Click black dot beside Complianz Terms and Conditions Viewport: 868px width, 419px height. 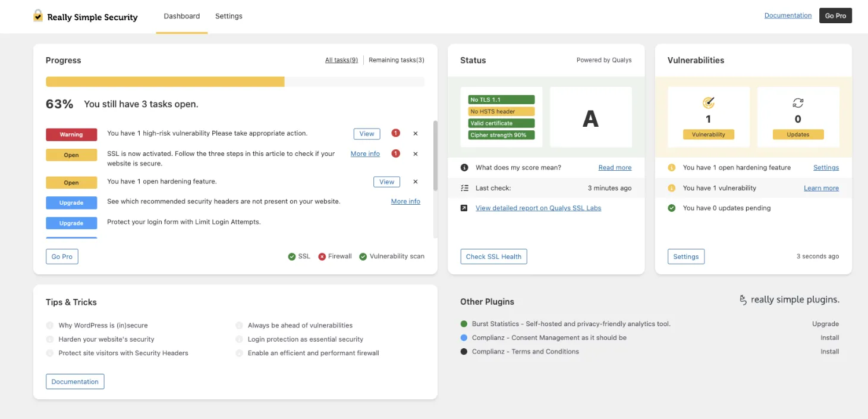pos(464,352)
